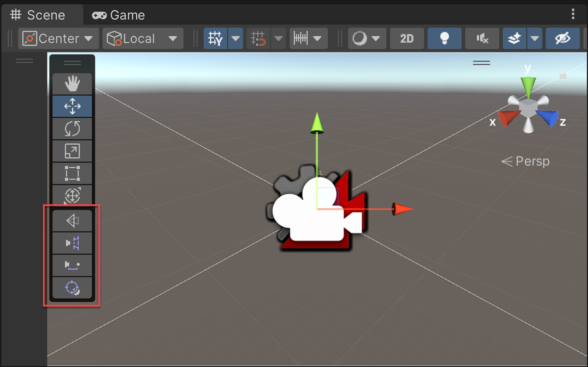Expand the grid visibility options arrow

(236, 38)
